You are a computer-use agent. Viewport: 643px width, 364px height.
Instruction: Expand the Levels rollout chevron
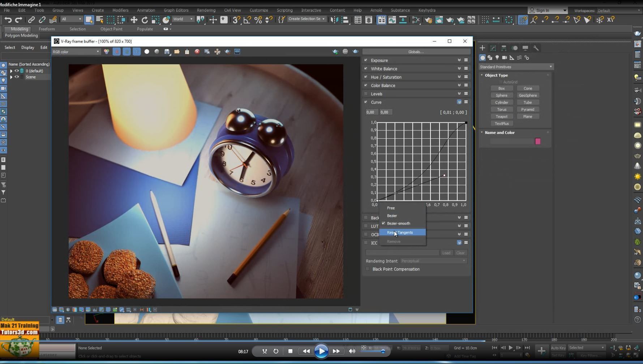pos(459,94)
